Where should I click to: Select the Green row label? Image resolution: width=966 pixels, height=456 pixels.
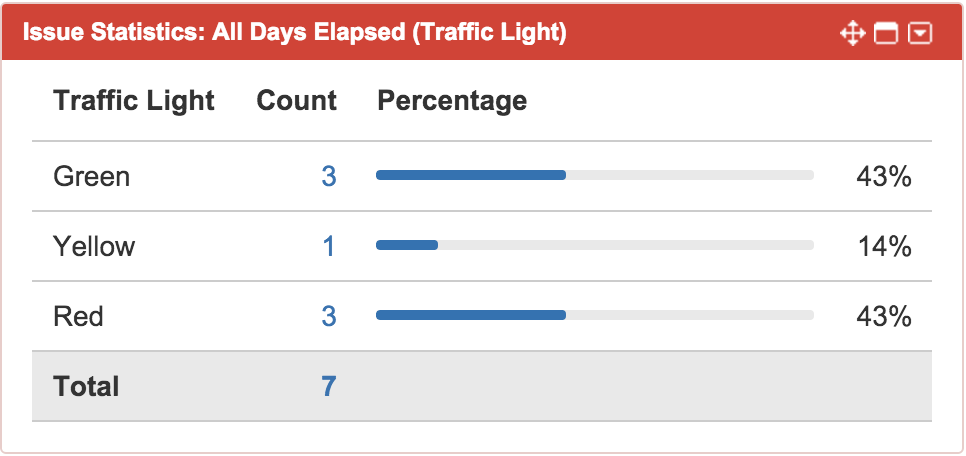(91, 177)
